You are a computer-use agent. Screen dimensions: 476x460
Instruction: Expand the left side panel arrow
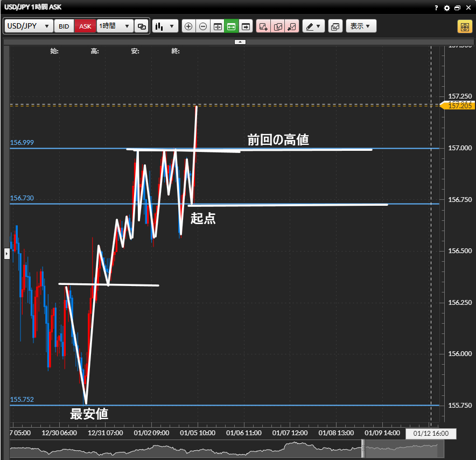pyautogui.click(x=7, y=253)
